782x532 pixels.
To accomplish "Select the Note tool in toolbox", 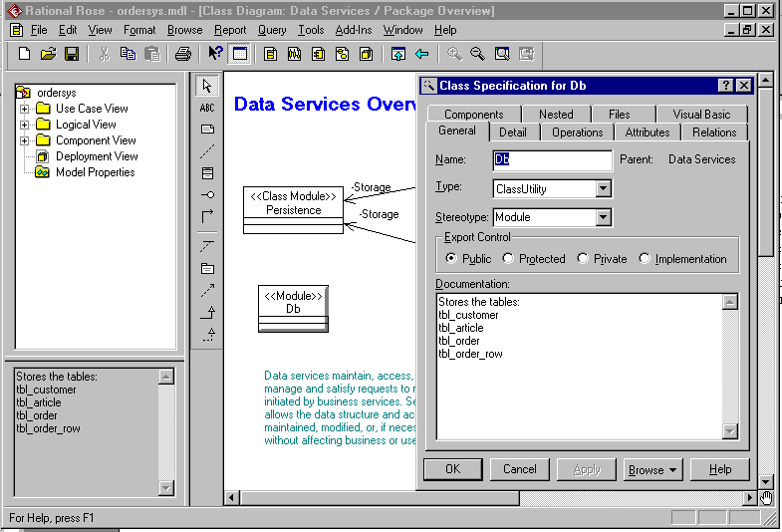I will [207, 130].
